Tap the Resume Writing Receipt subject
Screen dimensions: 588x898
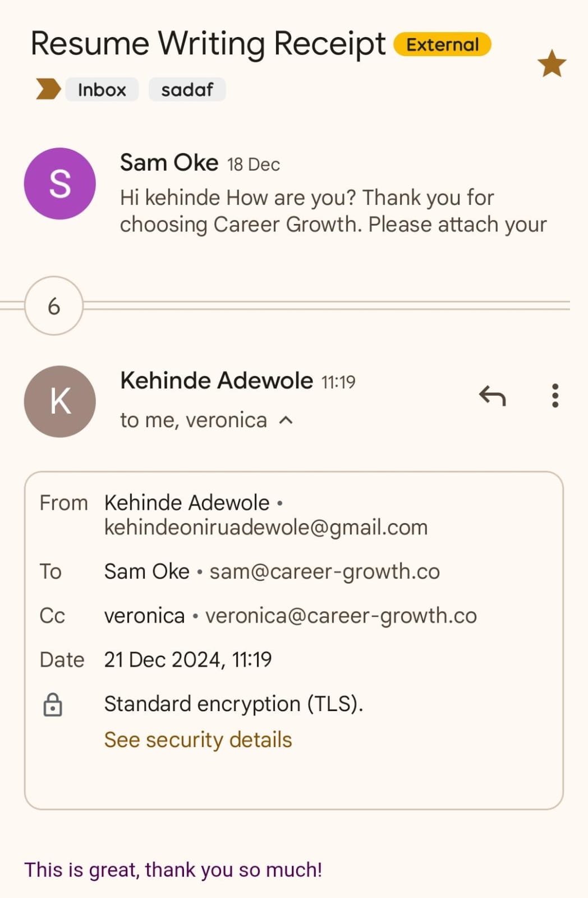click(x=208, y=44)
